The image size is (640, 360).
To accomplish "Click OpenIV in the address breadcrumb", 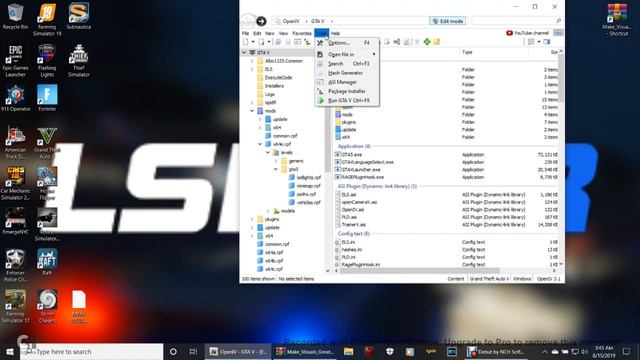I will pos(291,21).
